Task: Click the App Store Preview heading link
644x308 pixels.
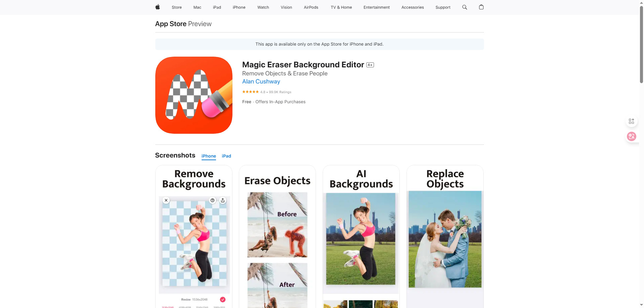Action: pos(183,24)
